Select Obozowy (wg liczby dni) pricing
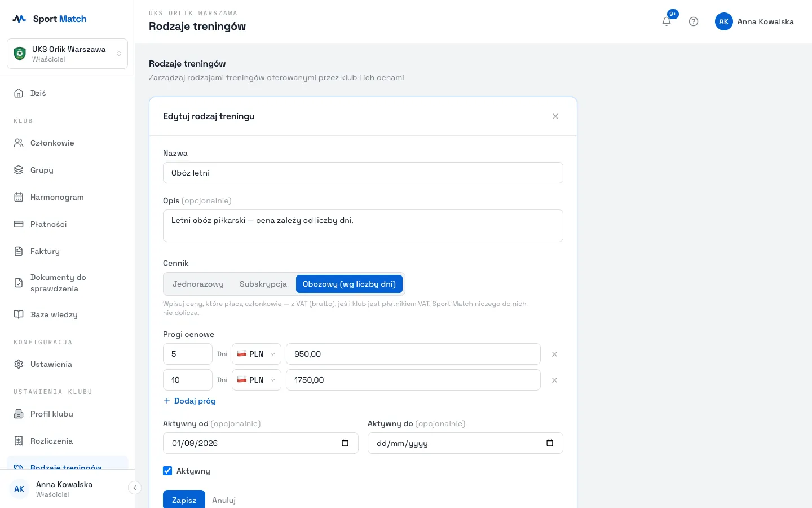The image size is (812, 508). click(349, 284)
